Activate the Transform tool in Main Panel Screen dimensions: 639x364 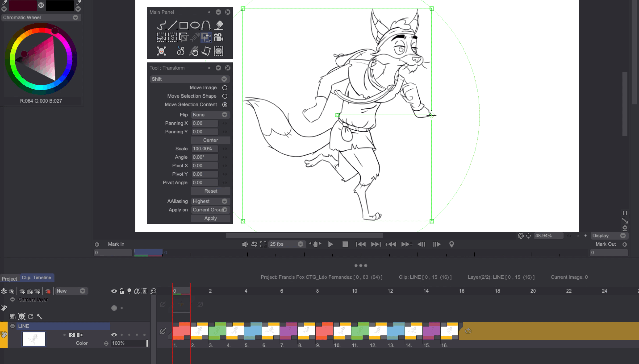[x=205, y=37]
